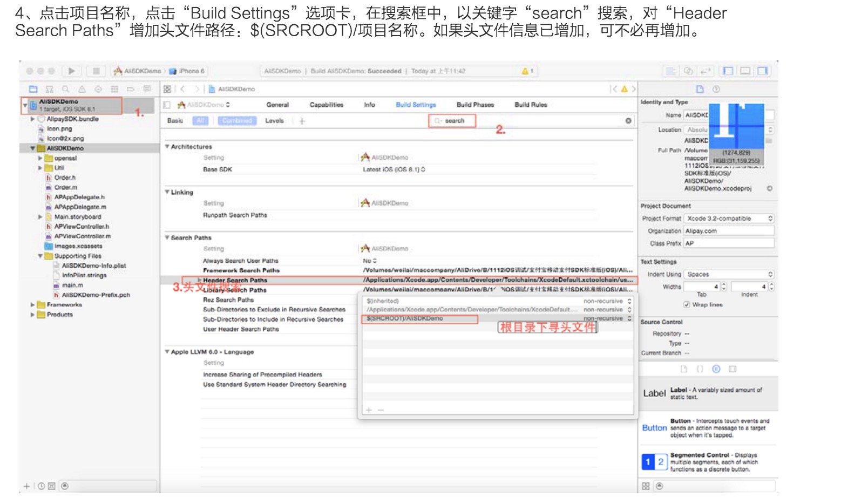Click the library grid view icon at bottom
The image size is (841, 504).
coord(646,486)
